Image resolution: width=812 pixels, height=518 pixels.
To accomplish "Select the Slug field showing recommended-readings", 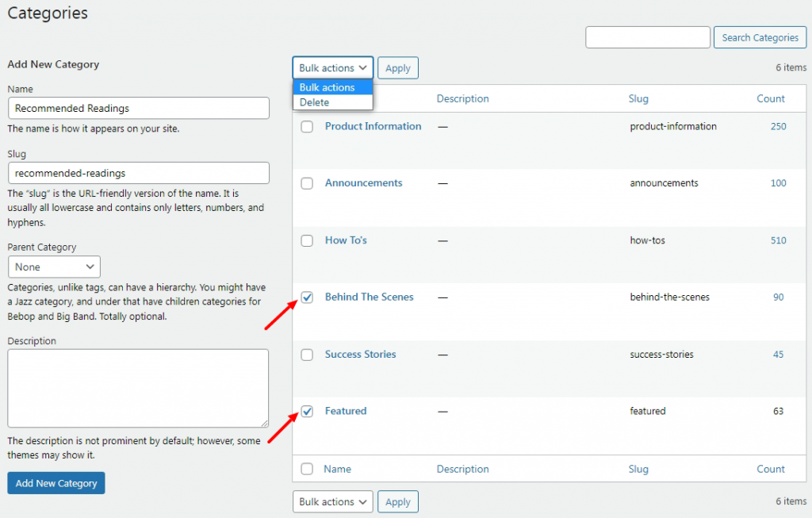I will [138, 173].
